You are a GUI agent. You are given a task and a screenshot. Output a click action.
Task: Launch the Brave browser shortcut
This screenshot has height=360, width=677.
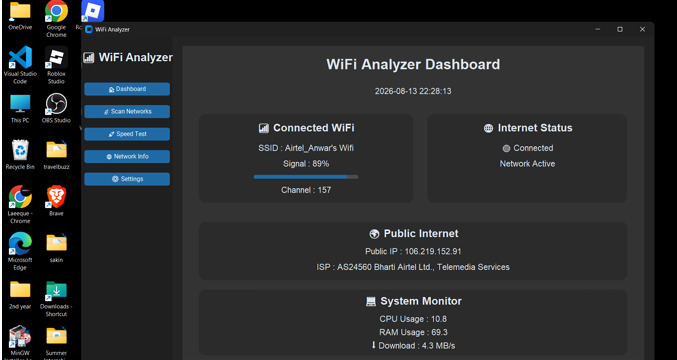tap(56, 197)
